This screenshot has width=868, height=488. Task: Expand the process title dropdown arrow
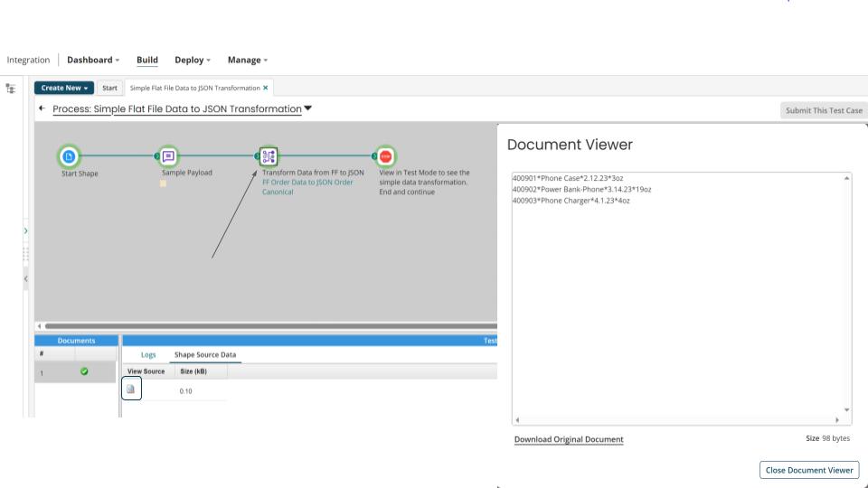(x=308, y=109)
